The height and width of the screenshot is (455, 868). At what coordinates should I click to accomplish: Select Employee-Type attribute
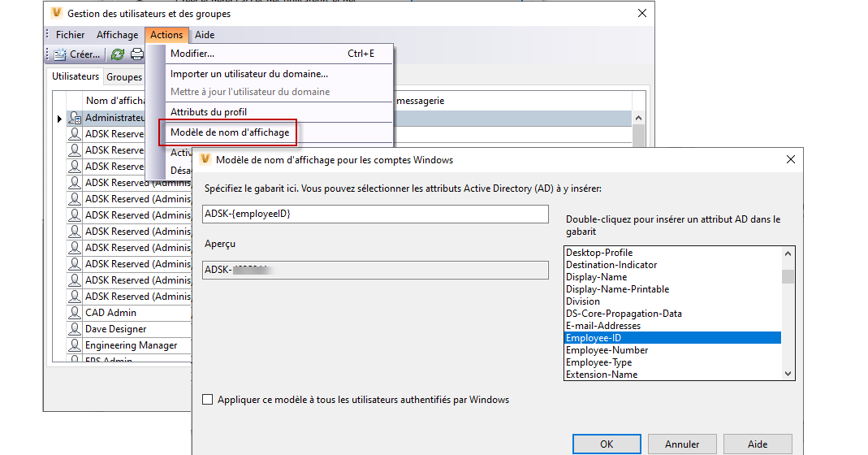pos(672,362)
